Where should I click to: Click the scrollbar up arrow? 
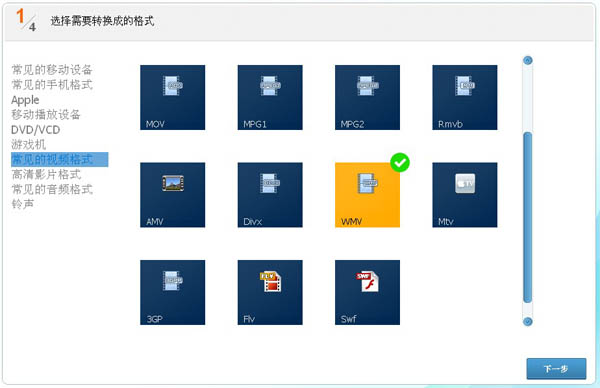click(x=528, y=60)
